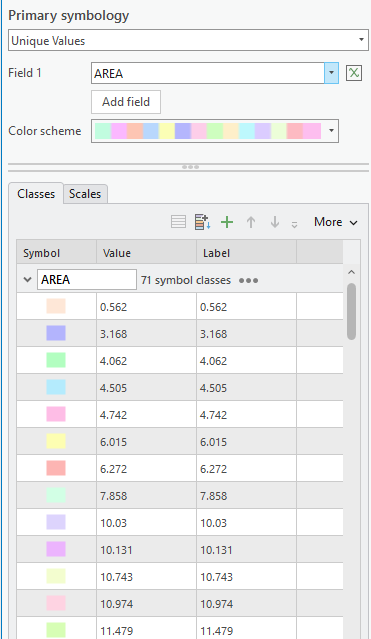Click the symbol swatch for value 3.168
Screen dimensions: 371x639
[56, 333]
